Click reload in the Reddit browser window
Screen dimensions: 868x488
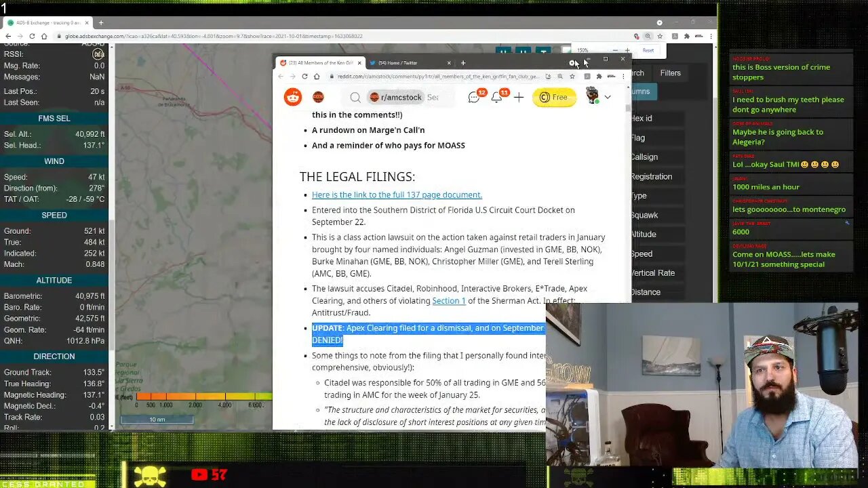pos(304,77)
